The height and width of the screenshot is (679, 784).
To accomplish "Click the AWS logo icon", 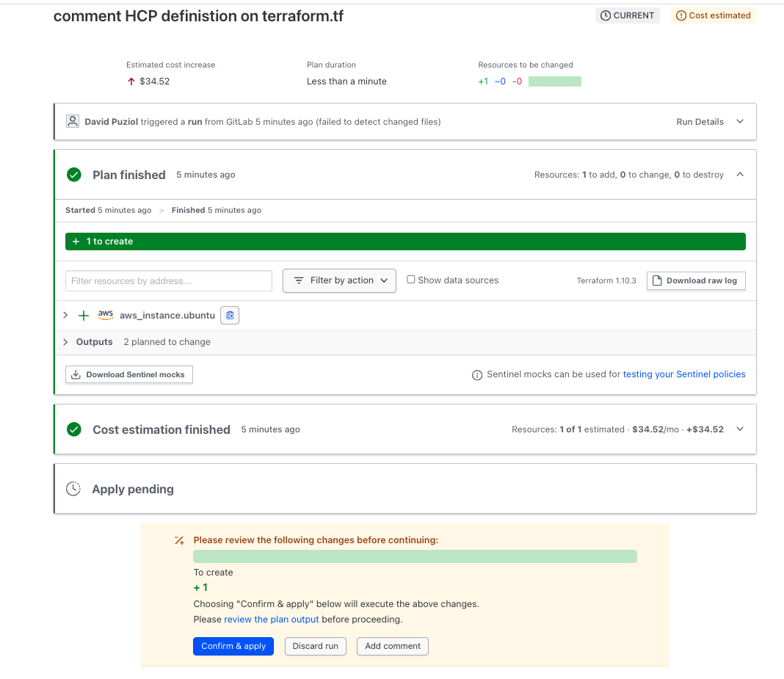I will (106, 315).
